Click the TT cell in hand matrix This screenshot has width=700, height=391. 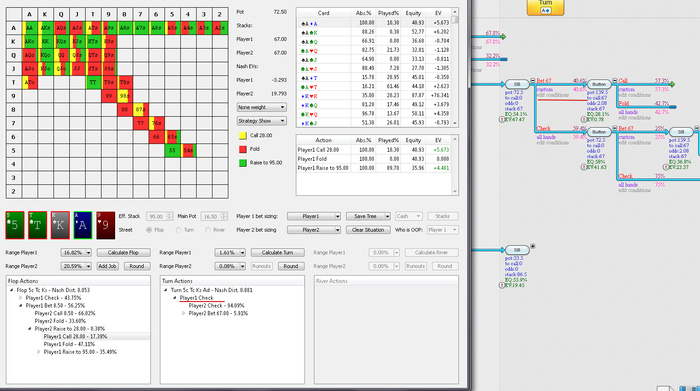92,83
